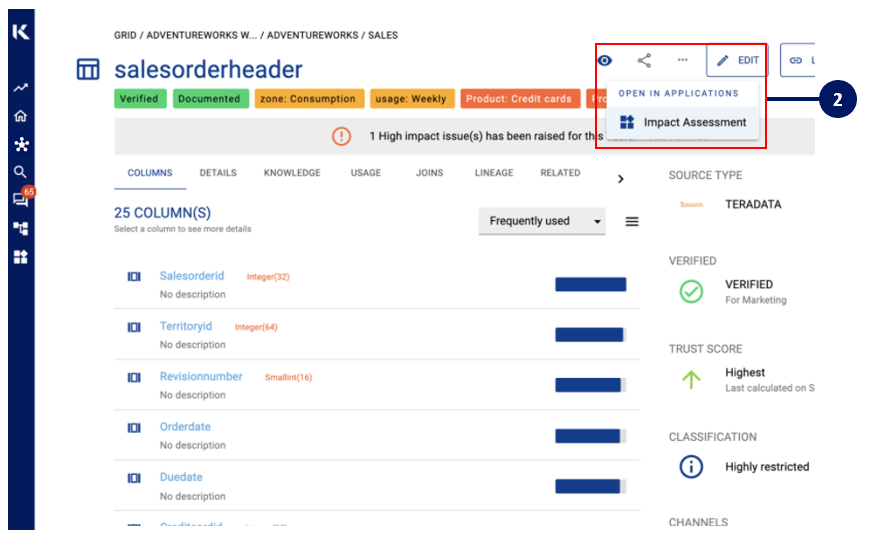Open the trends chart sidebar icon
Screen dimensions: 870x539
(x=20, y=88)
